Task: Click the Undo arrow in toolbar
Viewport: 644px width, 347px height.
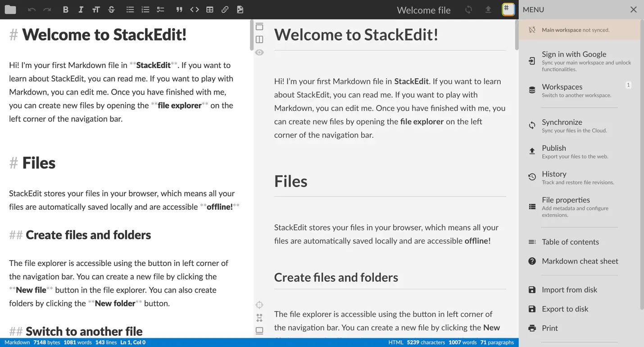Action: tap(32, 9)
